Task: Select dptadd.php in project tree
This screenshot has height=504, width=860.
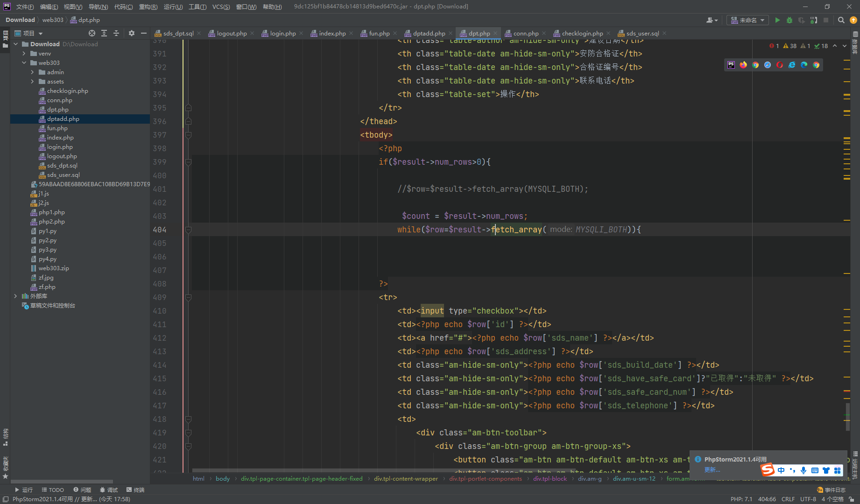Action: click(63, 119)
